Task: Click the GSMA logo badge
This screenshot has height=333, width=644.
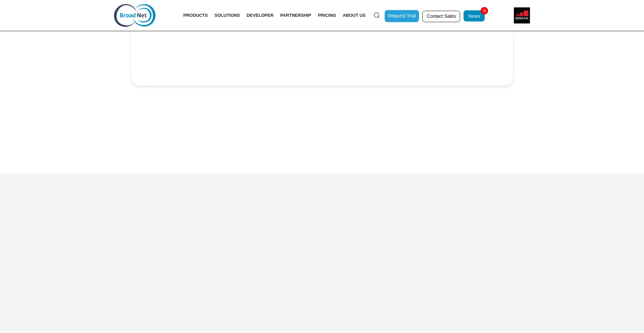Action: 522,15
